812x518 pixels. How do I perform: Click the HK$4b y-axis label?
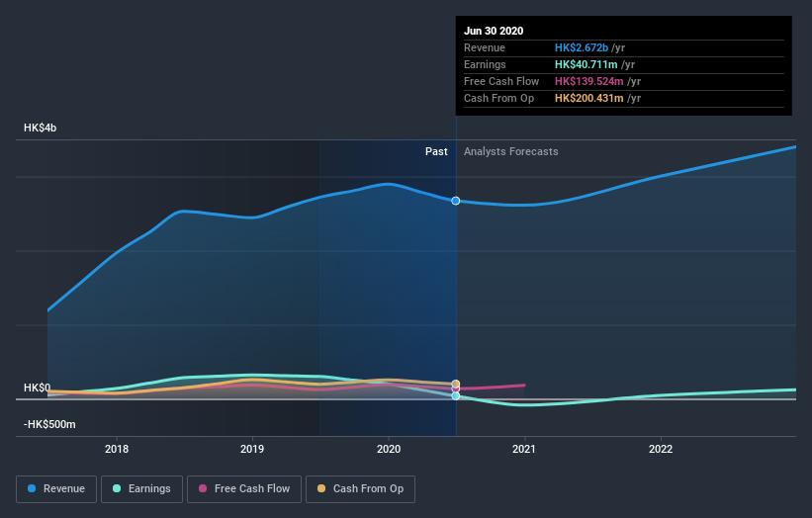(x=40, y=128)
